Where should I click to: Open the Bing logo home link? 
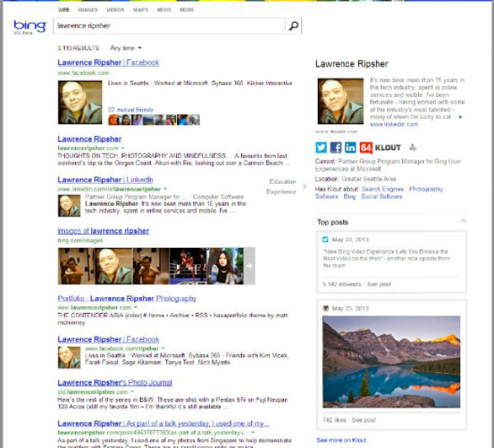click(x=30, y=26)
